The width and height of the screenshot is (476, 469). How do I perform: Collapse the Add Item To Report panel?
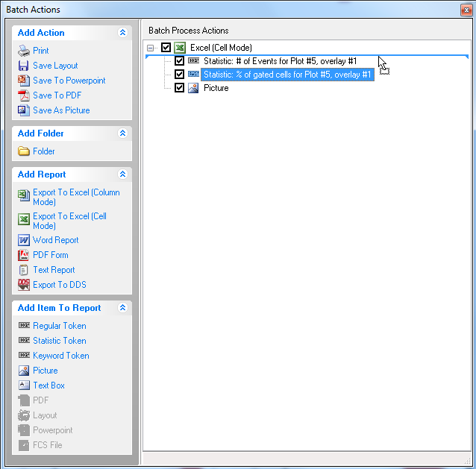click(x=122, y=308)
